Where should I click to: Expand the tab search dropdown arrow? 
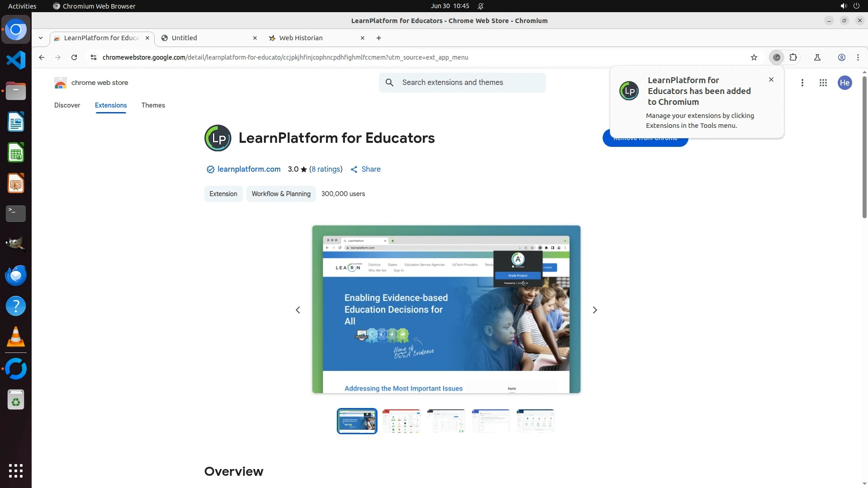coord(41,38)
